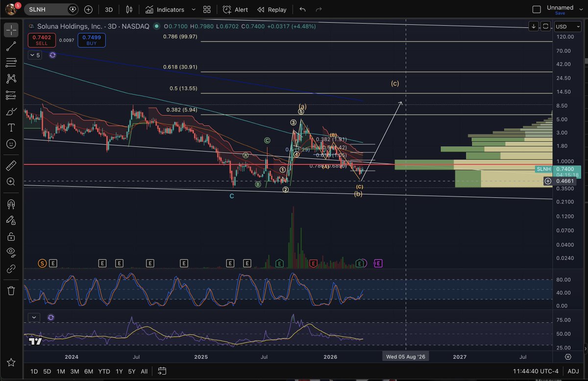Open chart settings gear on time axis
588x381 pixels.
(568, 356)
